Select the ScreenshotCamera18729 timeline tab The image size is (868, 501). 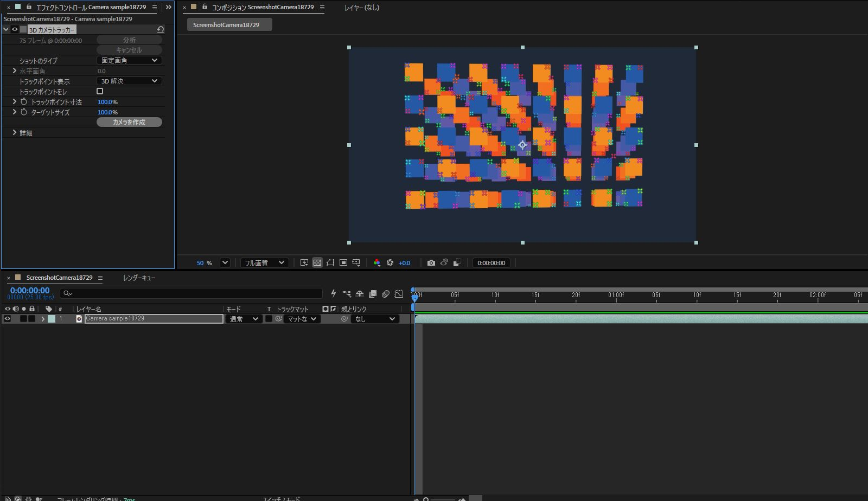point(59,278)
